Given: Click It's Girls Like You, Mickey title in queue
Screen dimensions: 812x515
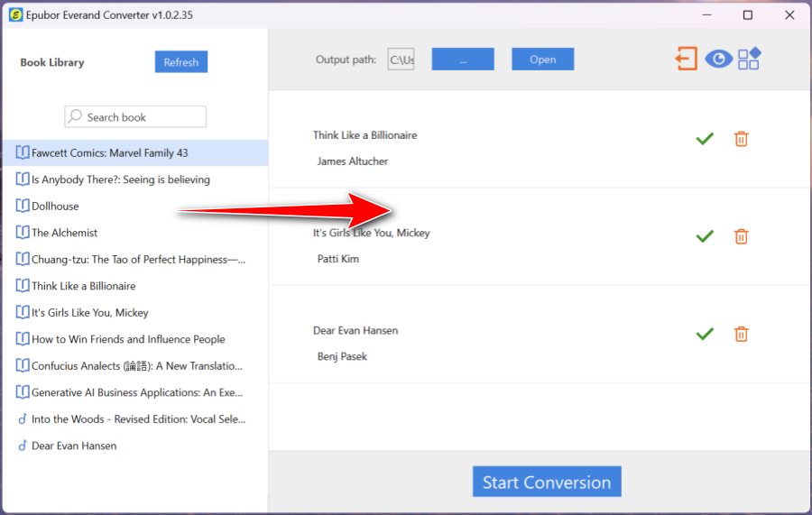Looking at the screenshot, I should (372, 233).
